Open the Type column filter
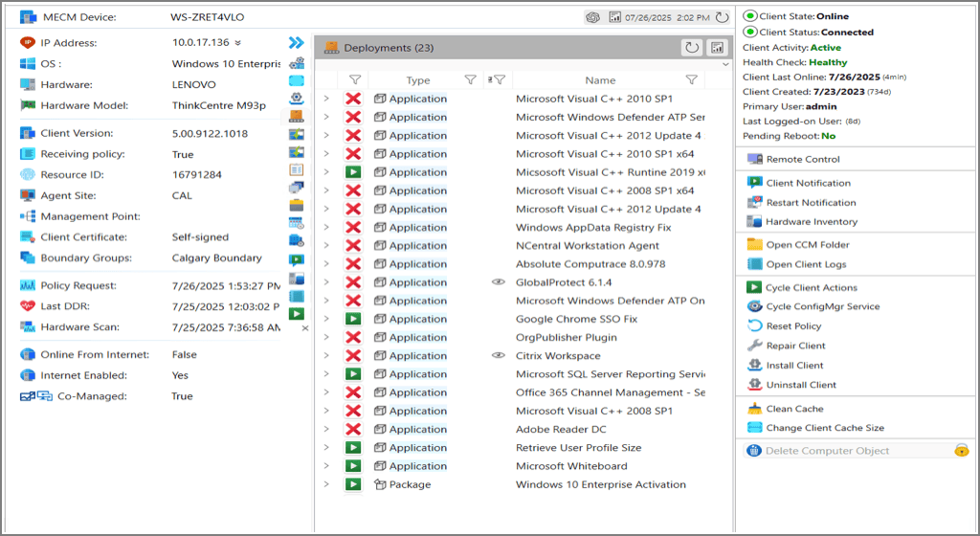980x536 pixels. (x=471, y=80)
